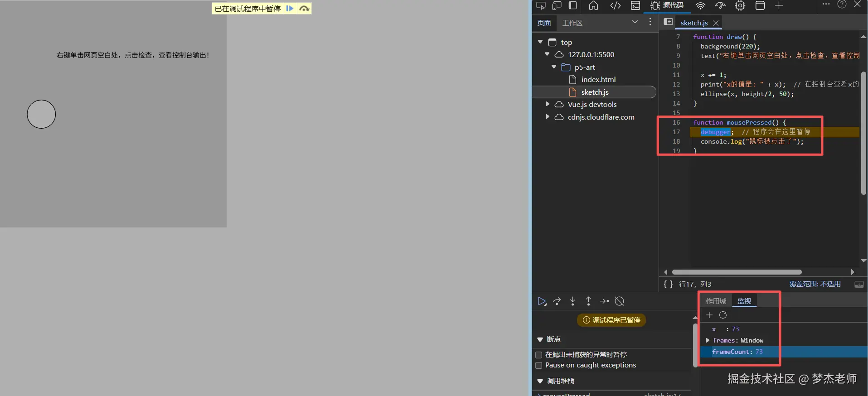Image resolution: width=868 pixels, height=396 pixels.
Task: Click the editor vertical scrollbar
Action: point(863,133)
